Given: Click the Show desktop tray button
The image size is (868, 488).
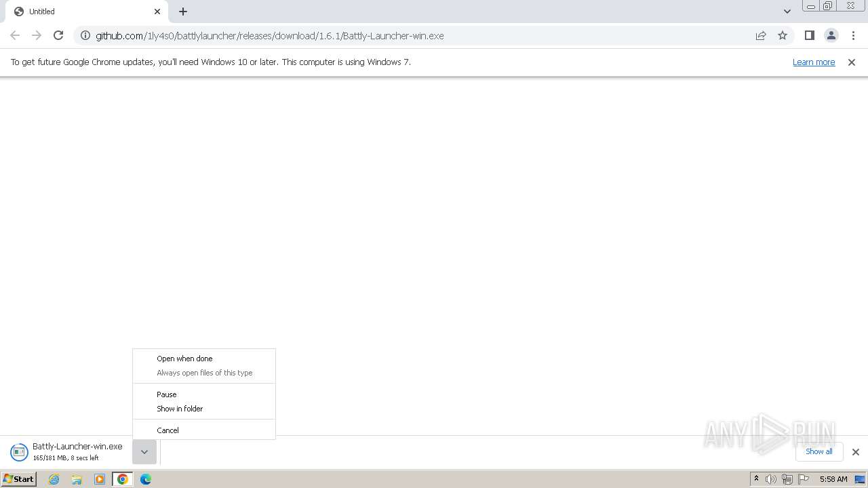Looking at the screenshot, I should point(860,479).
